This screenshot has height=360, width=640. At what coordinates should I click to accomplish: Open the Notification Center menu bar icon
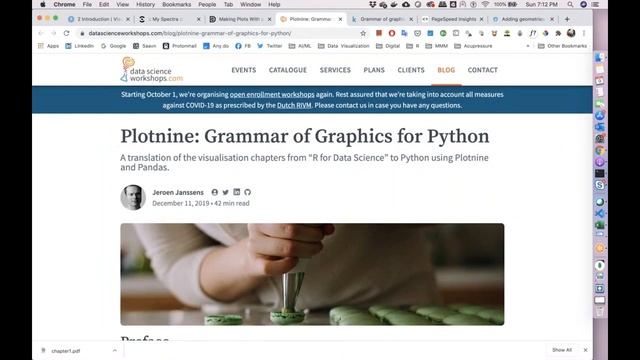595,4
